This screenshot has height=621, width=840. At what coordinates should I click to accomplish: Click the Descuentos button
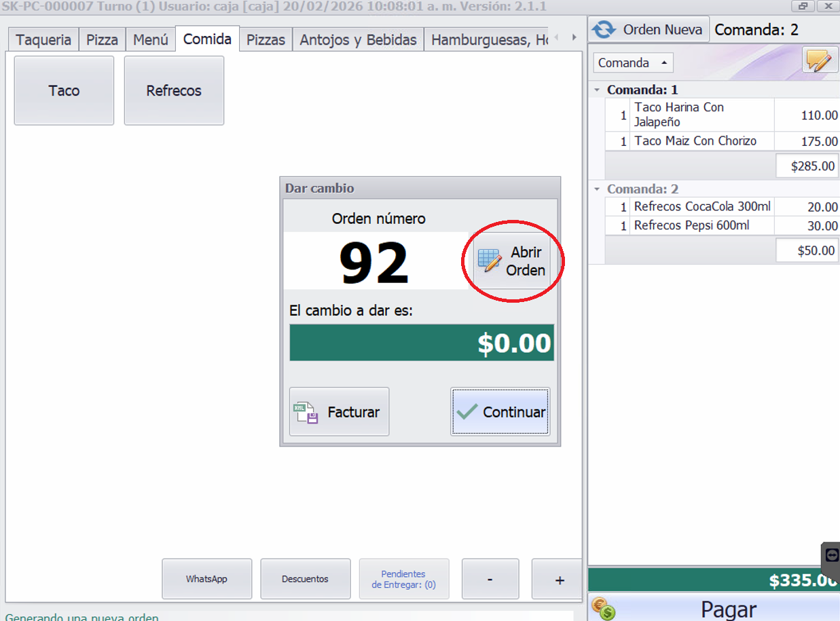tap(305, 579)
